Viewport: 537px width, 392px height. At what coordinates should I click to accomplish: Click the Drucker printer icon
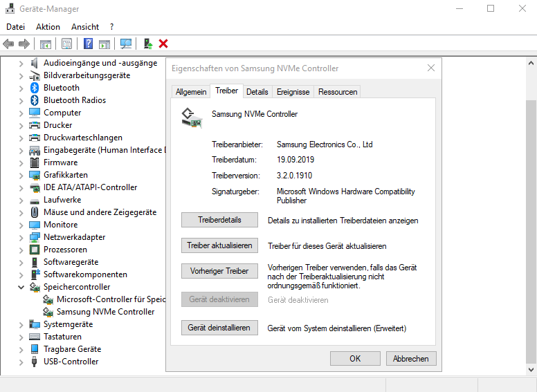click(x=34, y=125)
